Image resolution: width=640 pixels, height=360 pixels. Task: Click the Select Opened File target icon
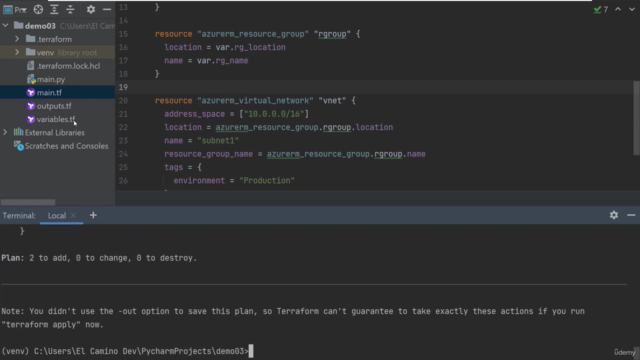pyautogui.click(x=38, y=9)
